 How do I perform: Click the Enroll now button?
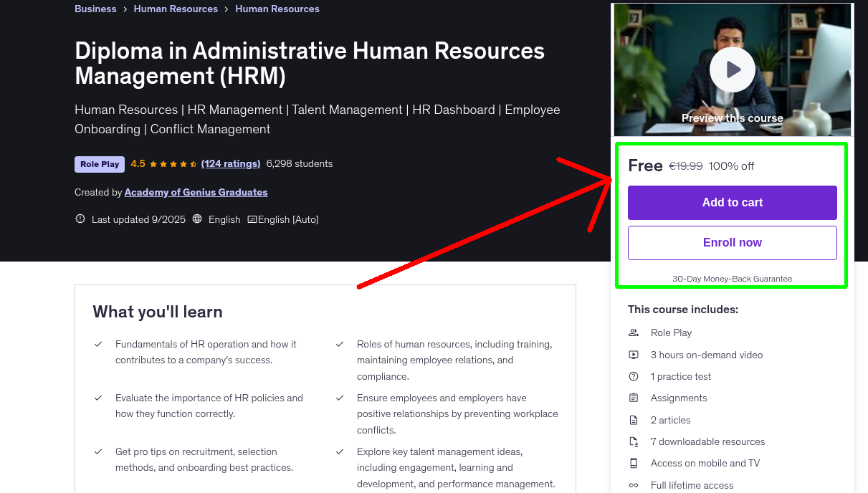pos(732,242)
